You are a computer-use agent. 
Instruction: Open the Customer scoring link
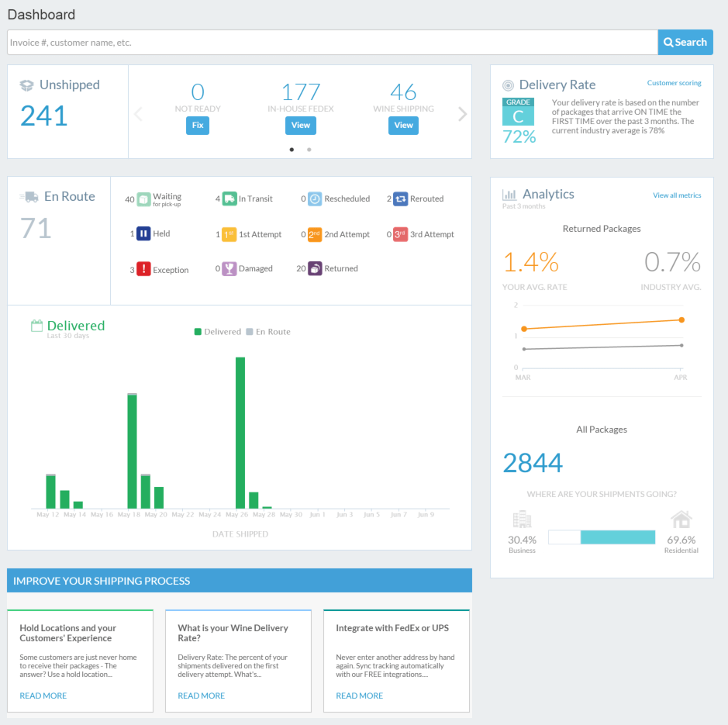pos(674,83)
